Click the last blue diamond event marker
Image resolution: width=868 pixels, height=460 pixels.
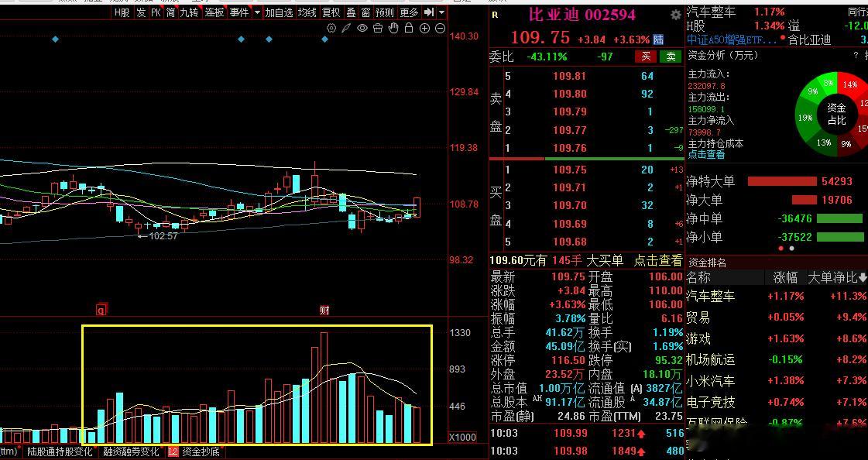point(325,39)
